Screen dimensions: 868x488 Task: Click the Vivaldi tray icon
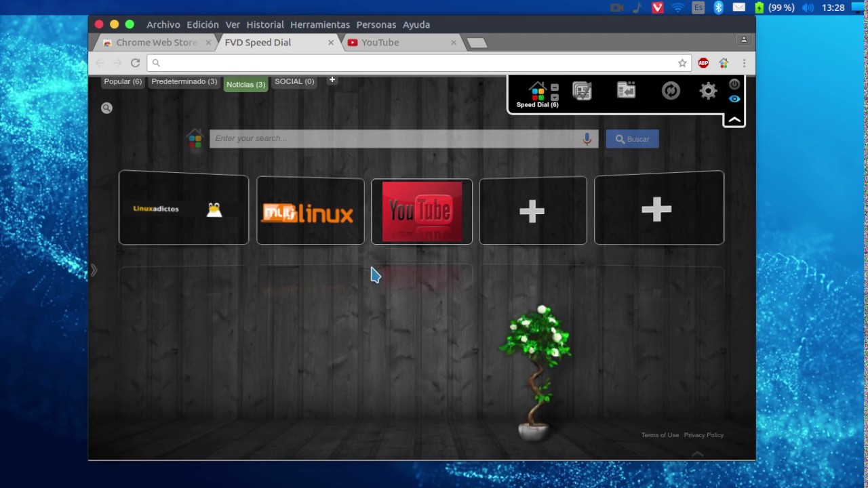pos(657,7)
